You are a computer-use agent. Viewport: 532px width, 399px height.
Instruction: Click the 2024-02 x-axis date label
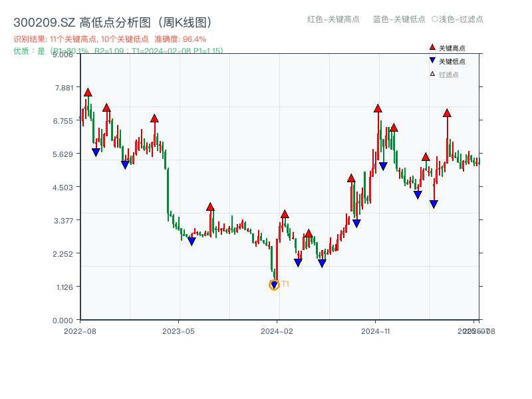pos(278,331)
